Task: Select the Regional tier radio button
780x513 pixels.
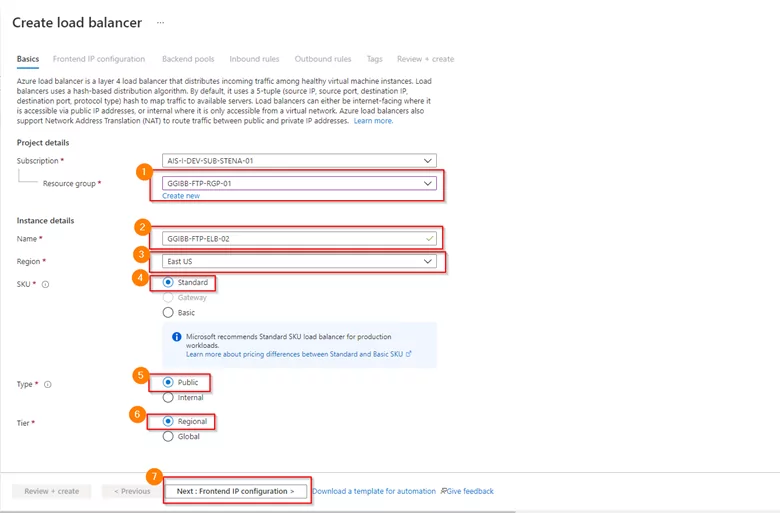Action: point(168,421)
